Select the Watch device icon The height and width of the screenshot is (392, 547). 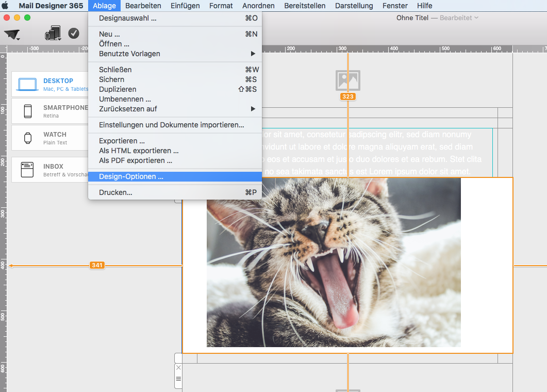pyautogui.click(x=27, y=138)
